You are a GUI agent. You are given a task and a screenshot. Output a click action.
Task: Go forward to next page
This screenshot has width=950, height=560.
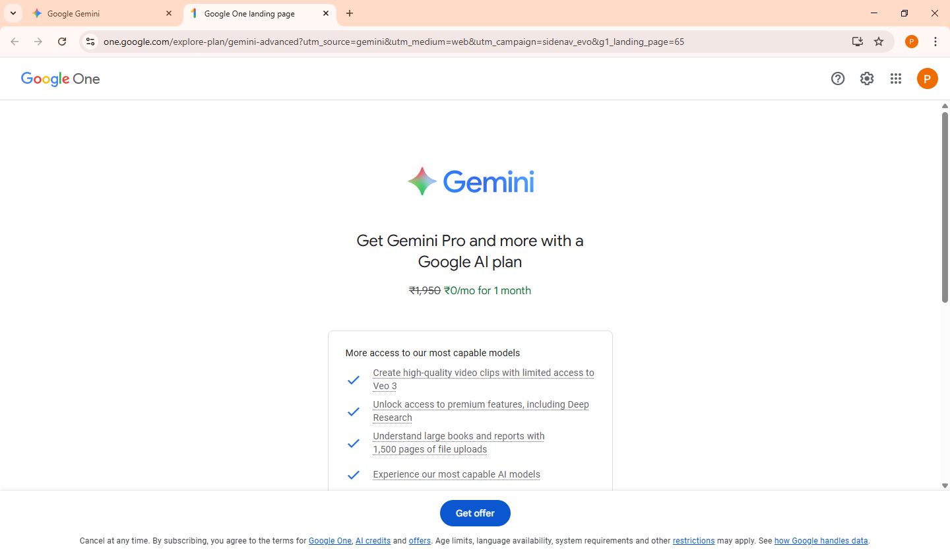(x=38, y=42)
